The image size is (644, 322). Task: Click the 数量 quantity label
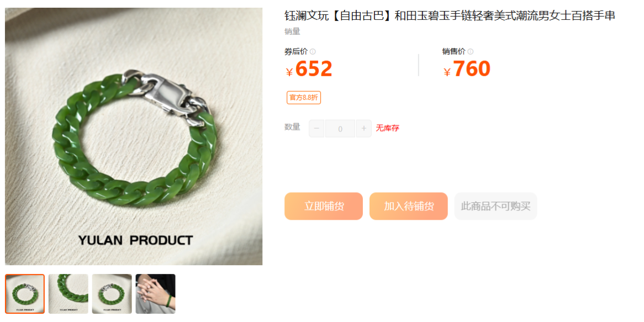click(292, 127)
